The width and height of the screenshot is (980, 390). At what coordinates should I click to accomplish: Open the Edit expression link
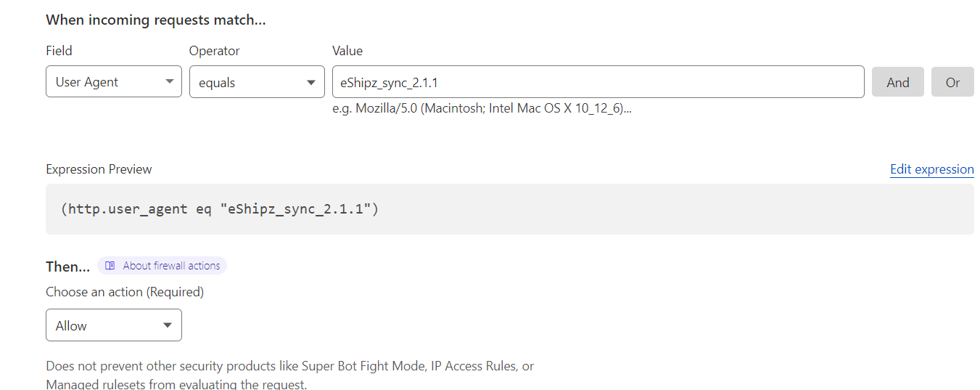point(932,169)
